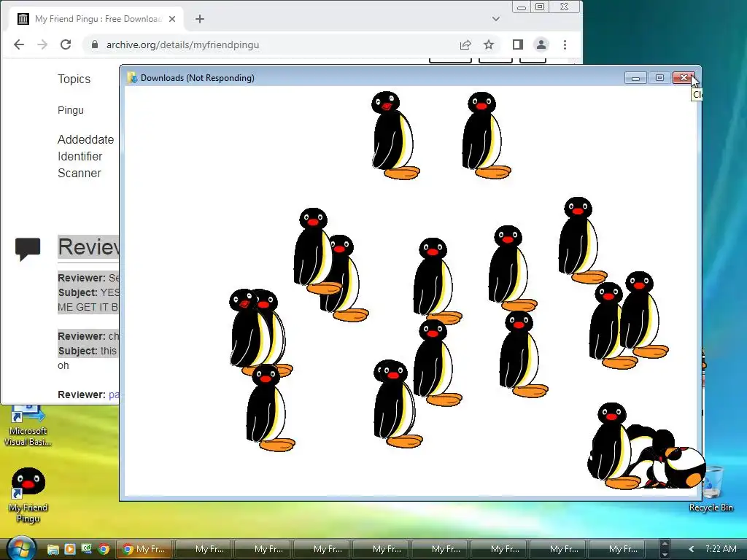747x560 pixels.
Task: Open the blue reviewer link at the page bottom
Action: click(114, 394)
